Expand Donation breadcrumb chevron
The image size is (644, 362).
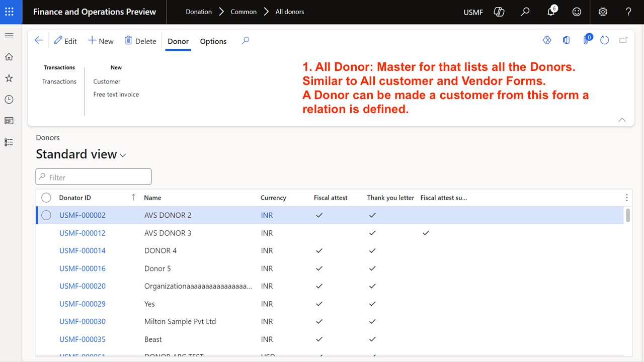pos(221,12)
